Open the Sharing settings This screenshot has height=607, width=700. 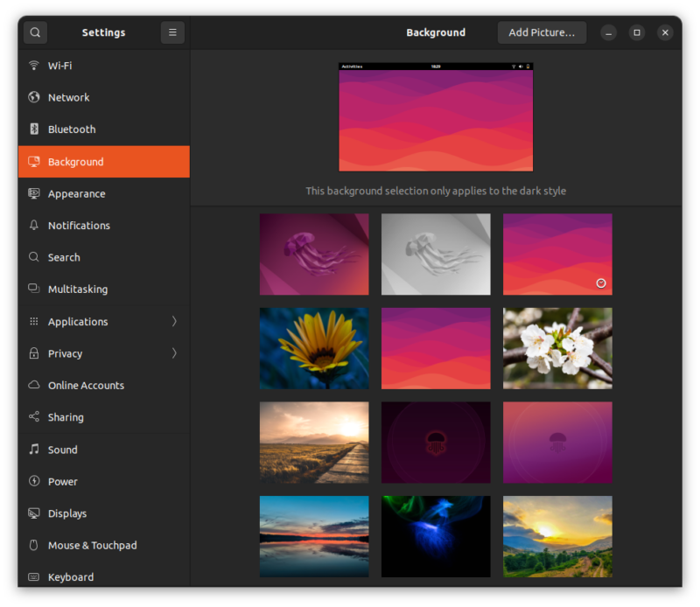(104, 417)
